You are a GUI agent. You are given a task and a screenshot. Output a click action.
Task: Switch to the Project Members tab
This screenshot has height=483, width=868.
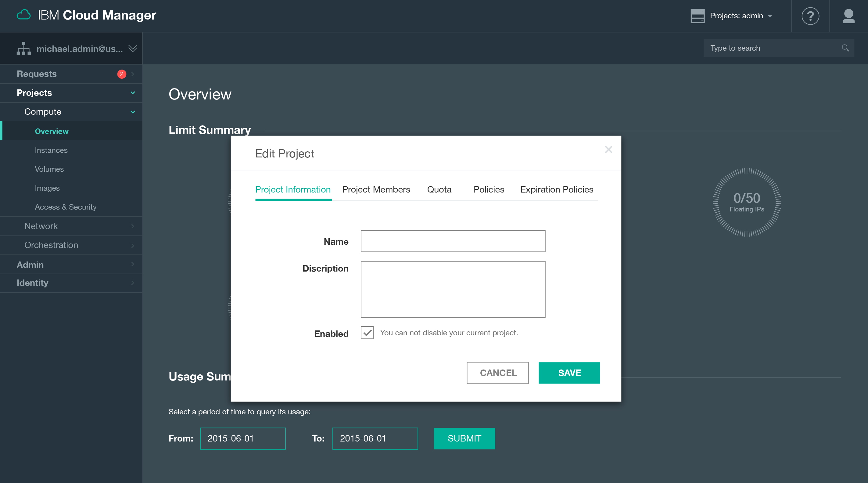click(376, 189)
